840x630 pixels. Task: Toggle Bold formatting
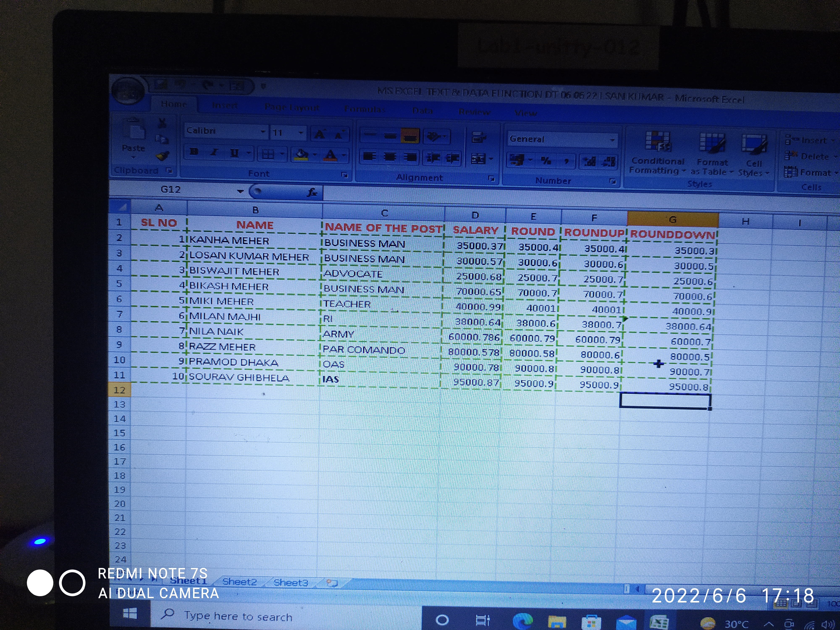tap(194, 152)
